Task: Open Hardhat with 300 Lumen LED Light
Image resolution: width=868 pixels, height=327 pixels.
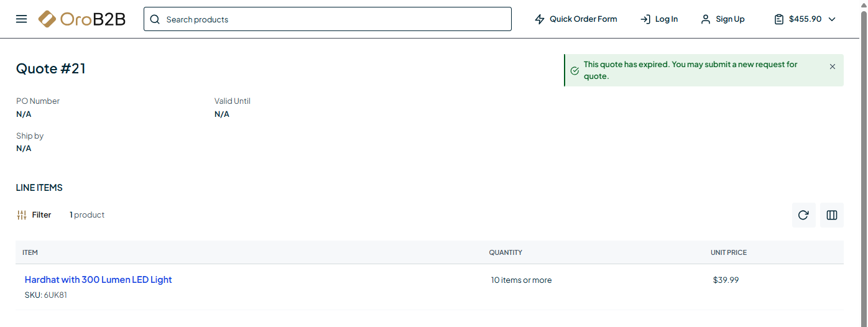Action: point(98,280)
